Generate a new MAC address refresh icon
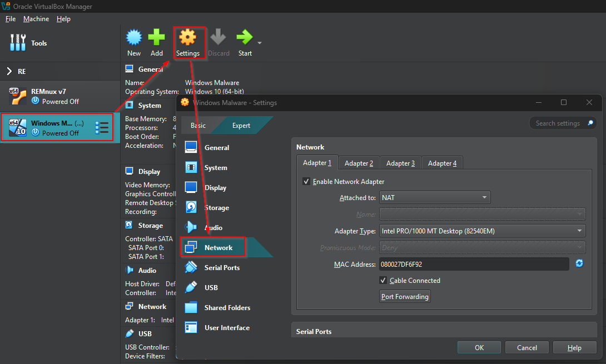606x364 pixels. [x=579, y=263]
